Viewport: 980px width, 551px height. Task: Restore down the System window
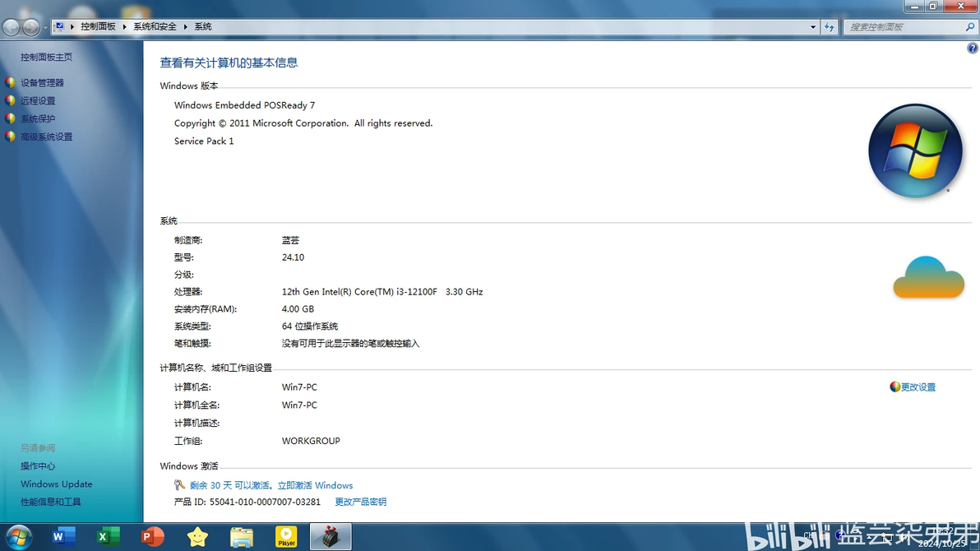click(x=933, y=7)
